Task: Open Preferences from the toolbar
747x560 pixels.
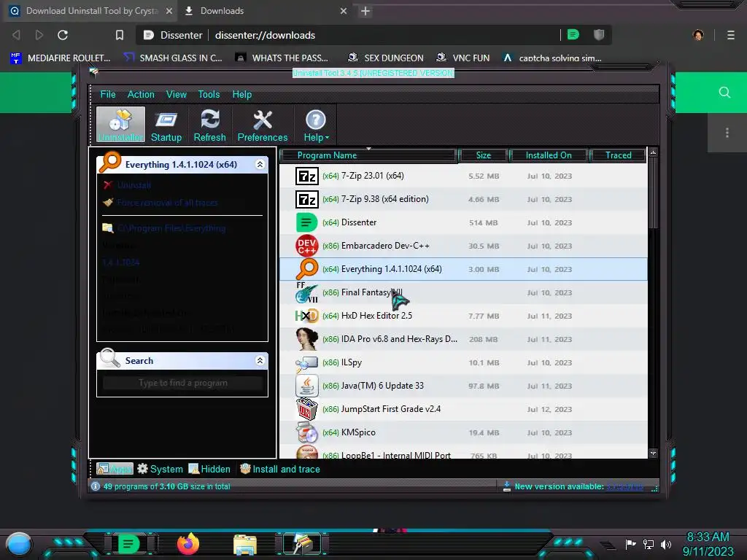Action: (x=263, y=124)
